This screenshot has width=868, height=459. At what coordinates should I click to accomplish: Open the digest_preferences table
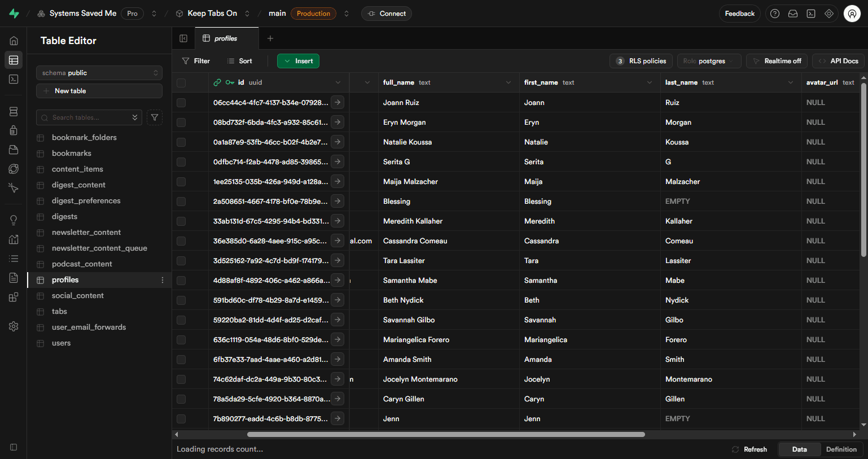pos(86,200)
